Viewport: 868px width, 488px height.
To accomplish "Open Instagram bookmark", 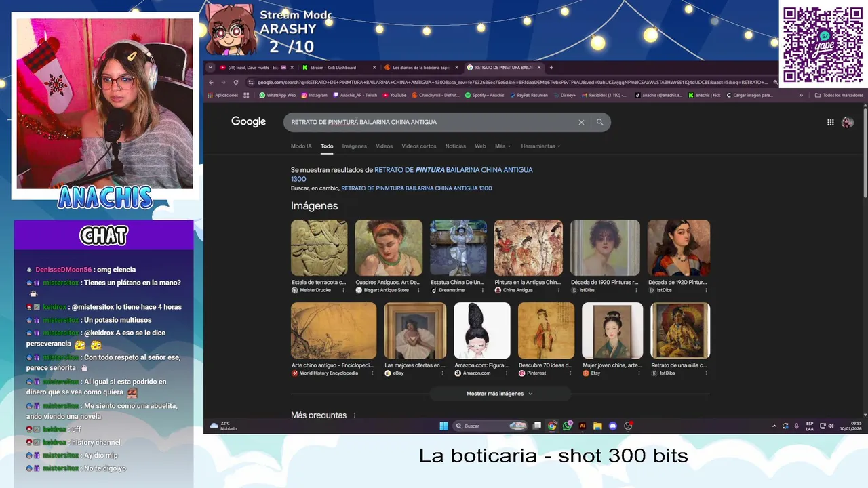I will coord(314,96).
